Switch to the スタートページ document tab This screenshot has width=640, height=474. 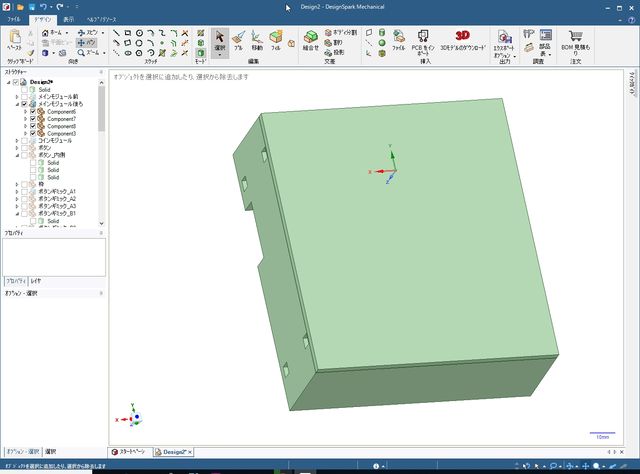pyautogui.click(x=130, y=452)
